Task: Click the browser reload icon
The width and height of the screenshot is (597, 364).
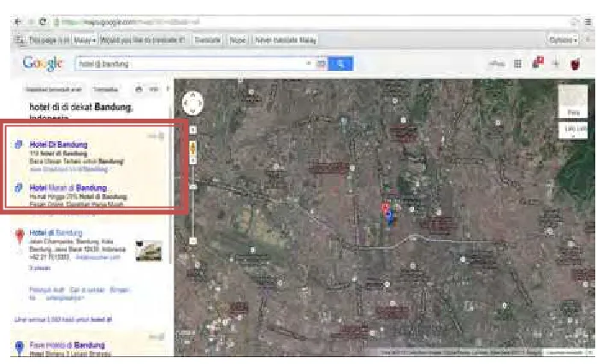Action: click(x=43, y=22)
